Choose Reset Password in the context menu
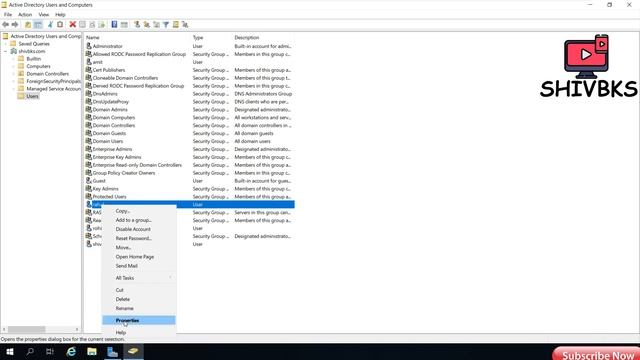The image size is (640, 360). coord(139,238)
